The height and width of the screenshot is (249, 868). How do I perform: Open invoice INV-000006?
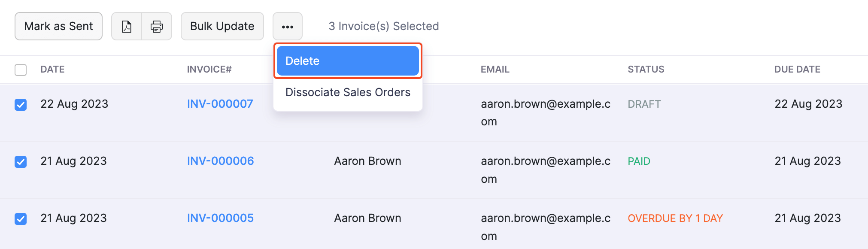(x=220, y=161)
